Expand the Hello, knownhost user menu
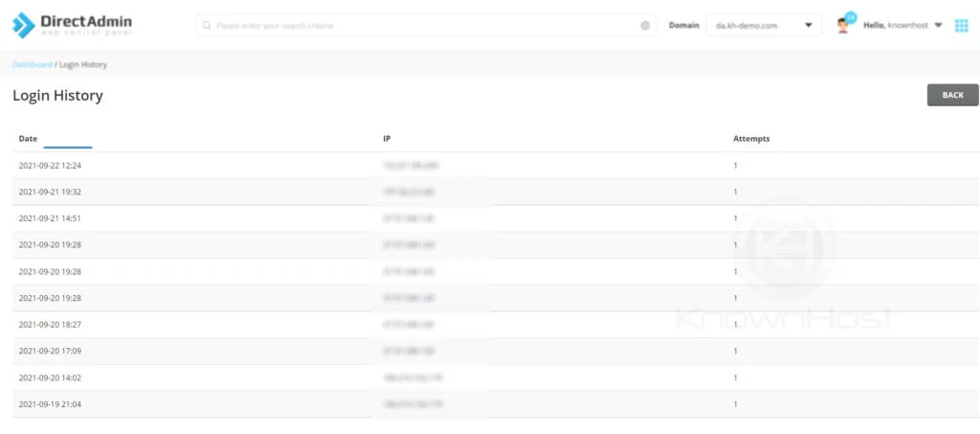Screen dimensions: 980x434 tap(902, 26)
